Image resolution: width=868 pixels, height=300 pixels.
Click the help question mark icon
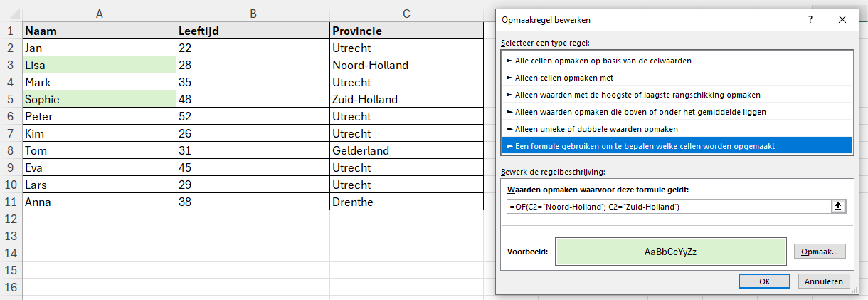(x=810, y=20)
